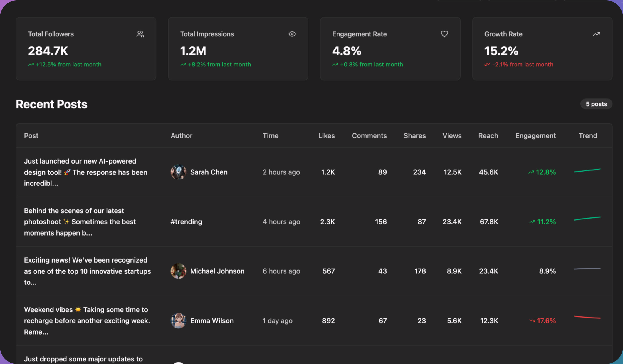Click Emma Wilson's avatar
Viewport: 623px width, 364px height.
click(x=178, y=320)
